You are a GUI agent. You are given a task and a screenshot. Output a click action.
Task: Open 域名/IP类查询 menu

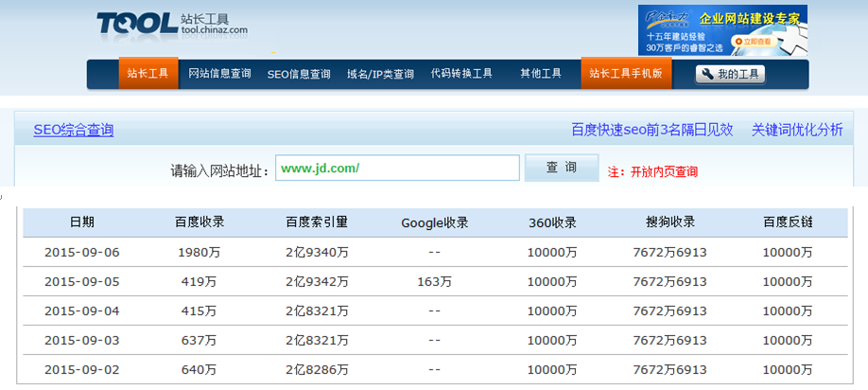pyautogui.click(x=380, y=74)
